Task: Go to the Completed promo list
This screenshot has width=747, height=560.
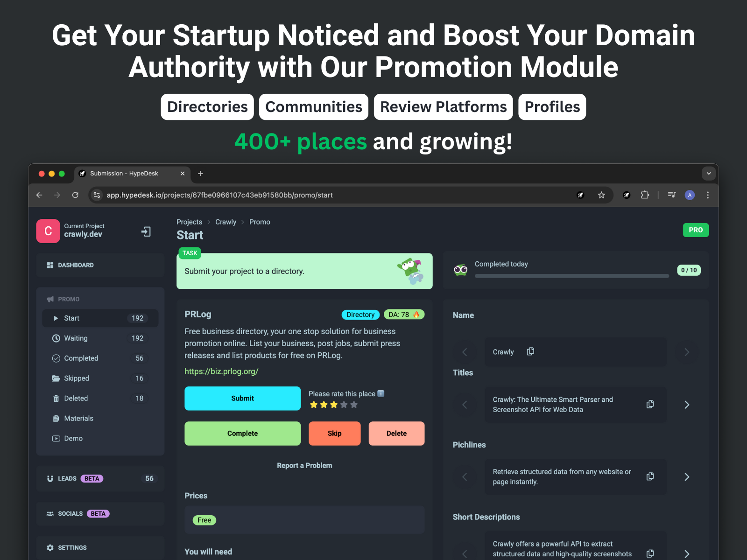Action: (81, 358)
